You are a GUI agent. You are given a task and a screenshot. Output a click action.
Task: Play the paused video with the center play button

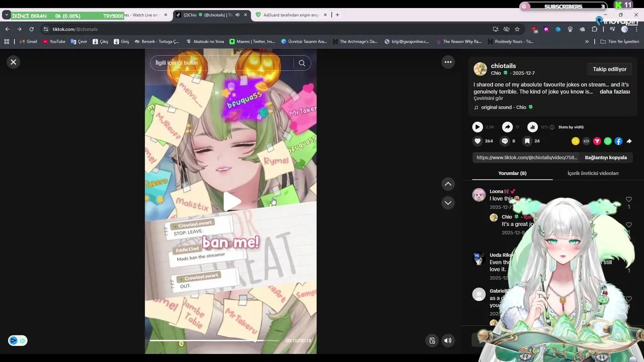[232, 201]
